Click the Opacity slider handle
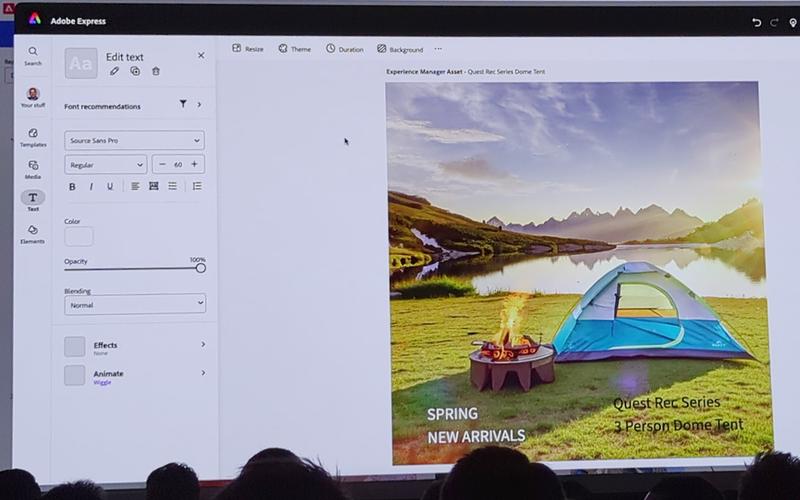 pos(201,268)
